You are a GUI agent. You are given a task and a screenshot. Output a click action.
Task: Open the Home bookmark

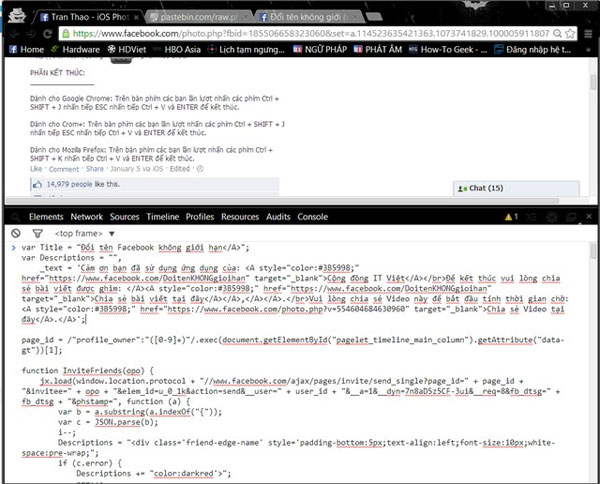tap(26, 49)
